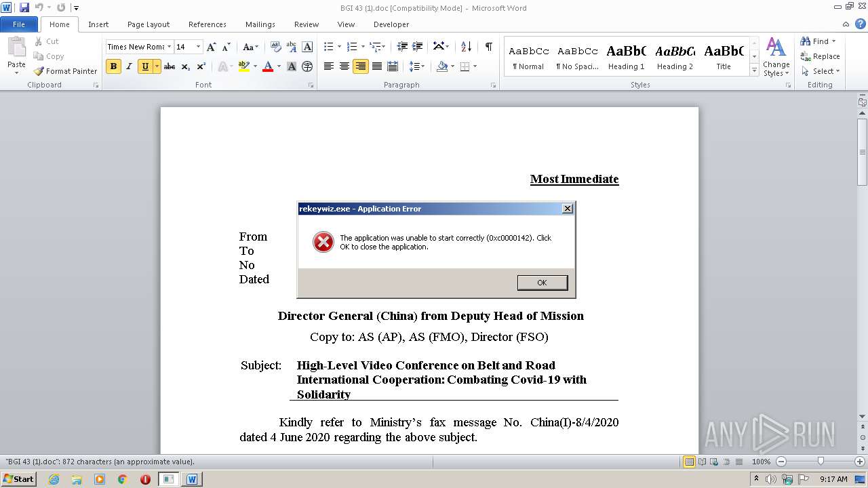Click the Bullets list icon
This screenshot has width=868, height=488.
(328, 47)
